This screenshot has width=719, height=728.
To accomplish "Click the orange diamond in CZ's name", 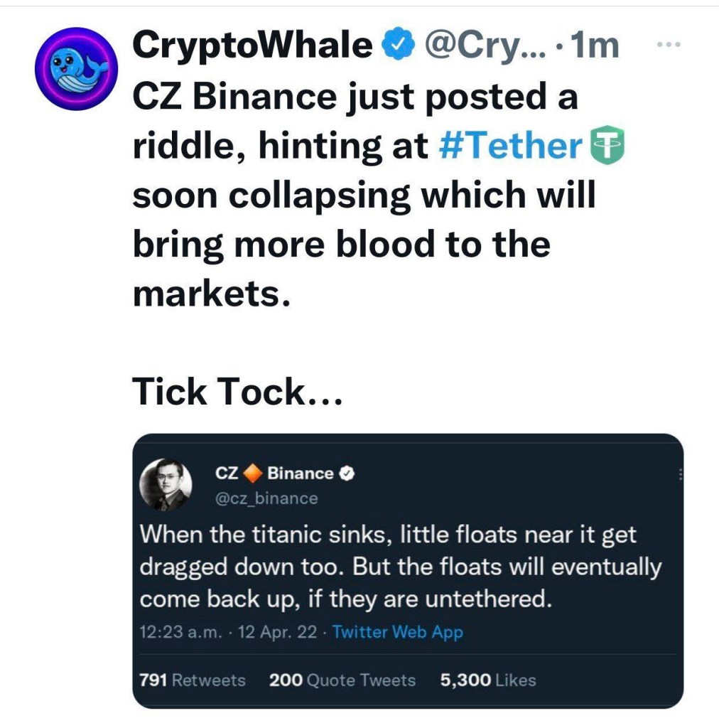I will click(253, 473).
